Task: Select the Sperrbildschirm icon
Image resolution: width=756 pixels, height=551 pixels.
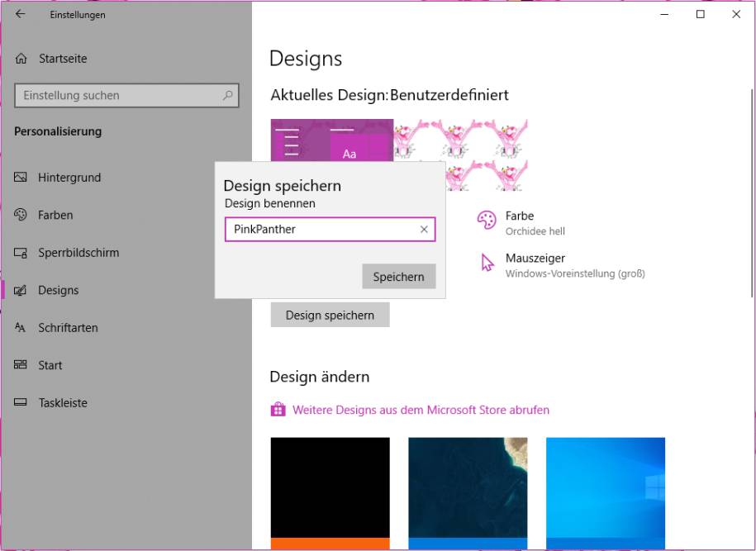Action: pos(21,252)
